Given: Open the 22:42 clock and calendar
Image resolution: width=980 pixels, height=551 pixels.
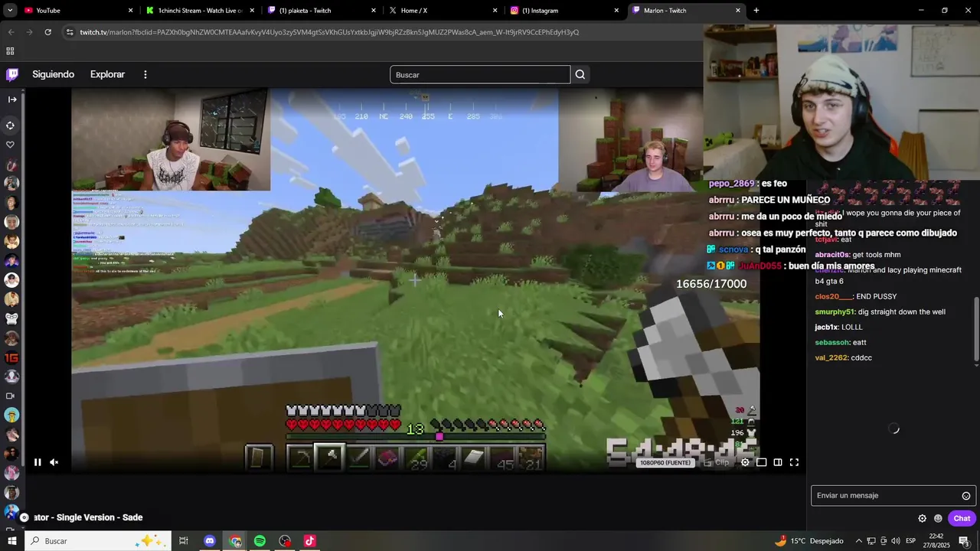Looking at the screenshot, I should coord(936,541).
